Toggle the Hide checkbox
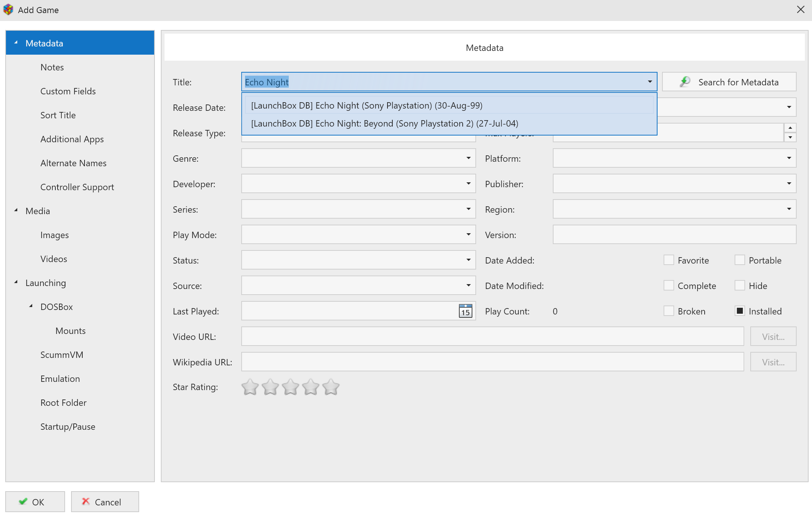812x517 pixels. [740, 285]
